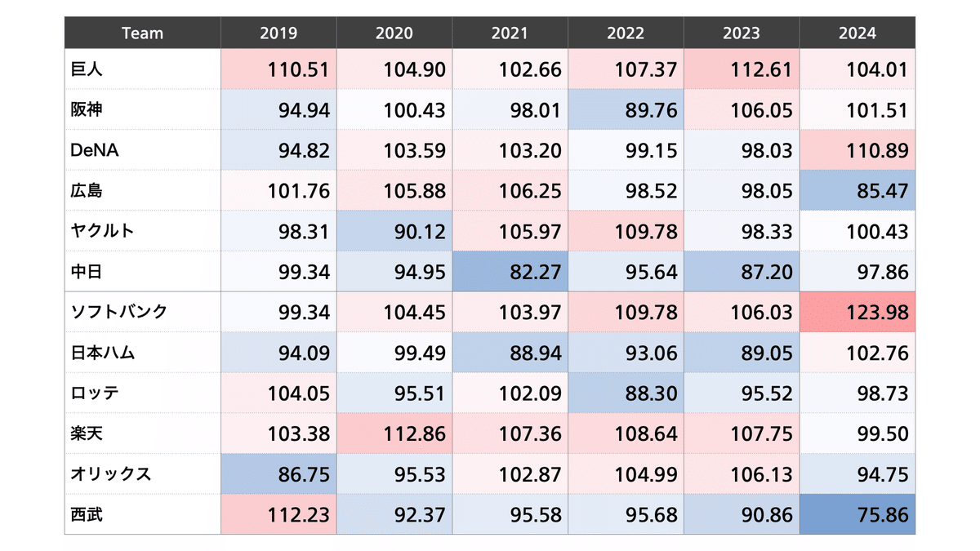Select the 2019 column header

(x=278, y=33)
